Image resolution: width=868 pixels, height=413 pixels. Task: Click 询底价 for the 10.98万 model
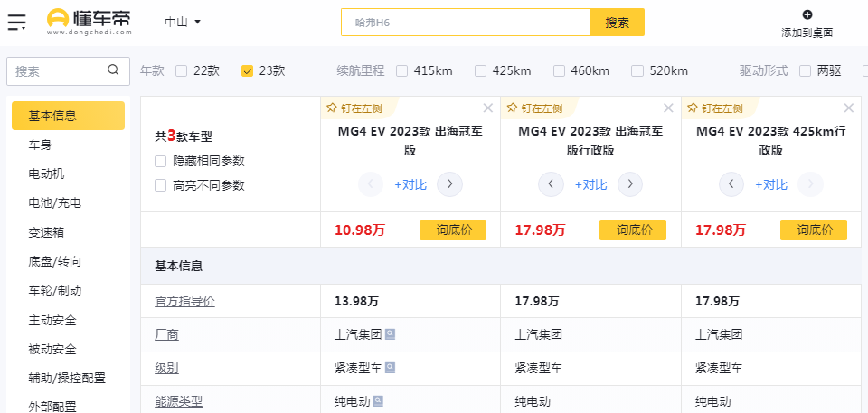[453, 230]
